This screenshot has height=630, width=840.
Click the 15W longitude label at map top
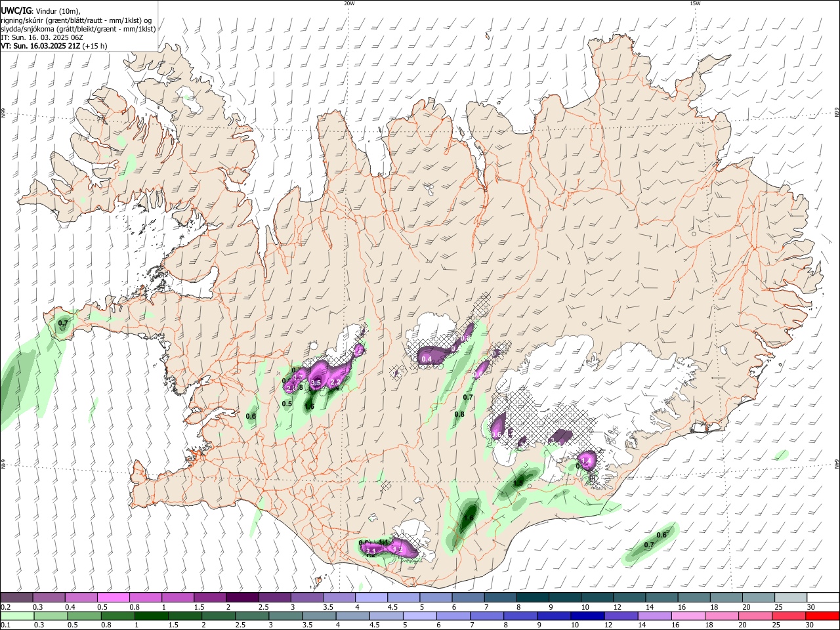[x=695, y=3]
